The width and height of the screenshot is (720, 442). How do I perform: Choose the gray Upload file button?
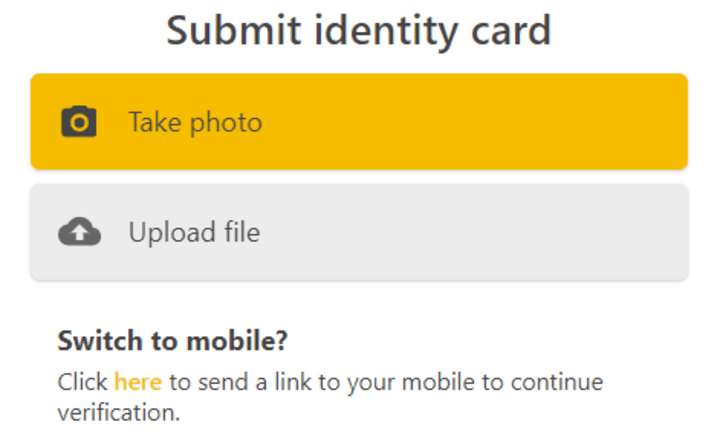click(x=359, y=232)
